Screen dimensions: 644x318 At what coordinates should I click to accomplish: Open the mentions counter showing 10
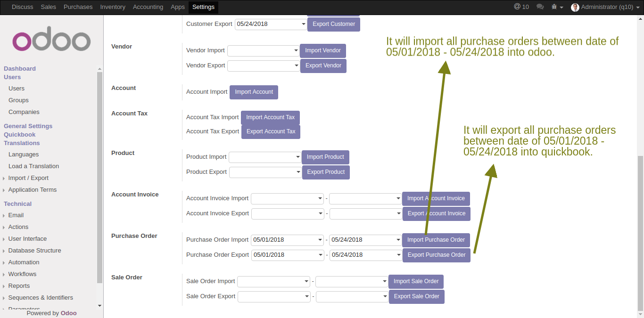click(x=521, y=7)
